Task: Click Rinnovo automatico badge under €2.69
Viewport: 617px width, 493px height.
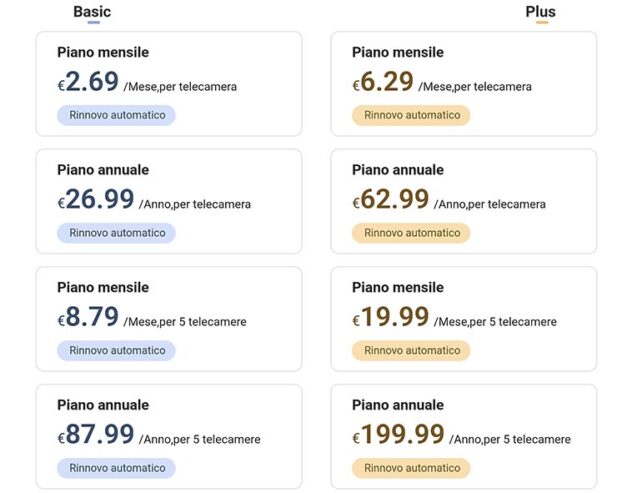Action: click(x=116, y=115)
